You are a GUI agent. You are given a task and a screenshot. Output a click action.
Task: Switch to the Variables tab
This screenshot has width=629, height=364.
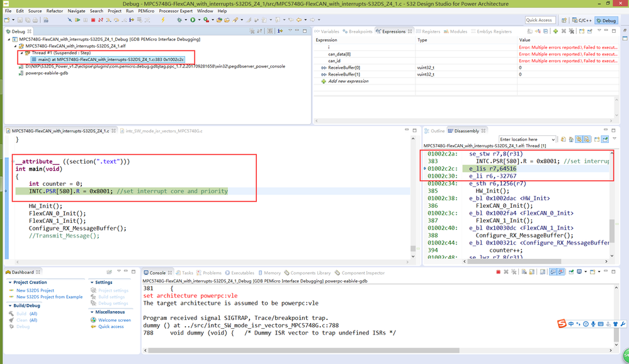[x=327, y=31]
